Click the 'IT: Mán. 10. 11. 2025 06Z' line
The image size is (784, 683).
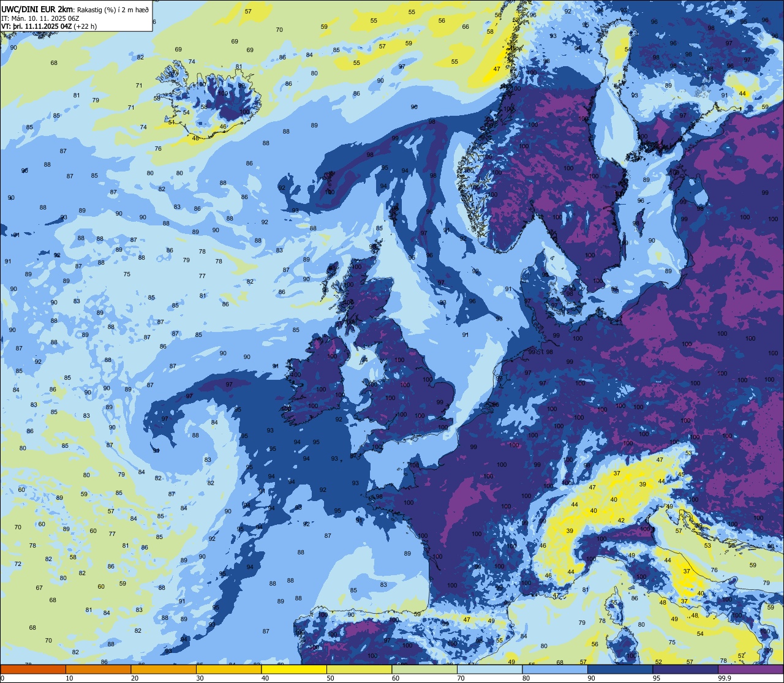pos(40,18)
